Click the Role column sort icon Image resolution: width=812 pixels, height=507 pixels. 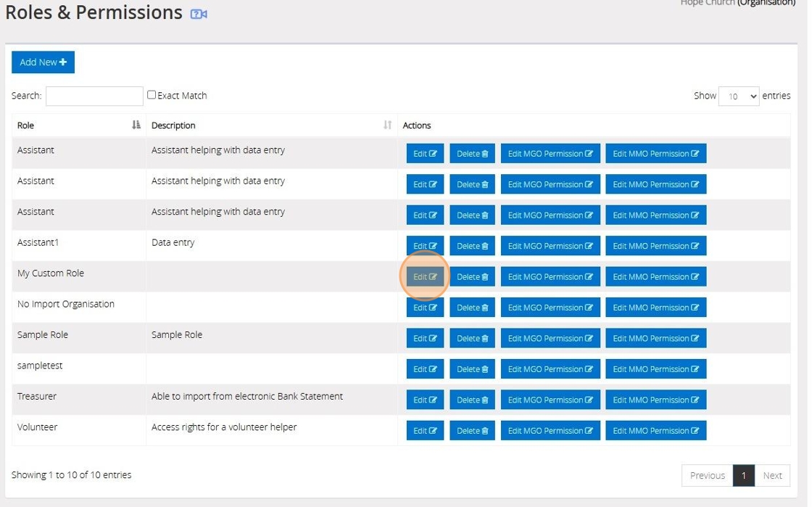click(x=136, y=125)
